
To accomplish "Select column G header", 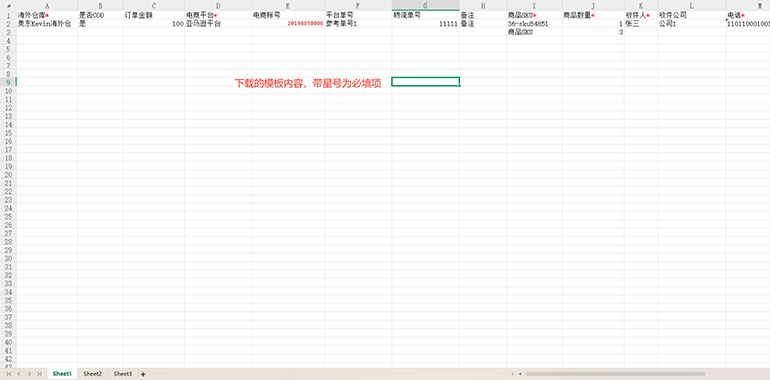I will pos(426,6).
